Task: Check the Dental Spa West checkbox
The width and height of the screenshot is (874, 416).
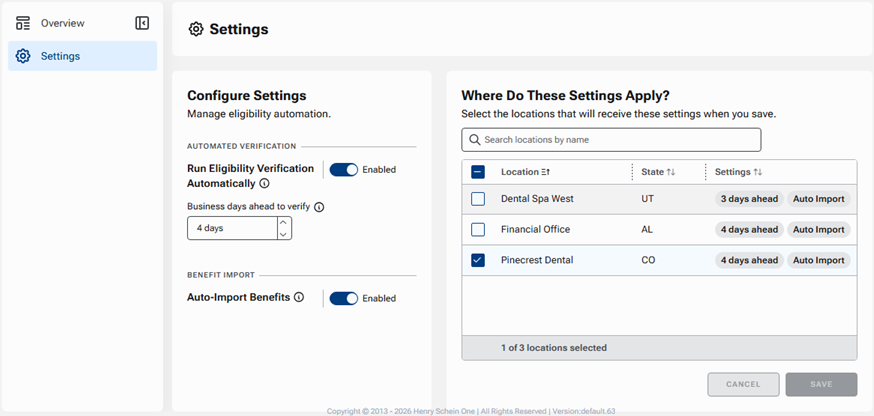Action: [x=478, y=199]
